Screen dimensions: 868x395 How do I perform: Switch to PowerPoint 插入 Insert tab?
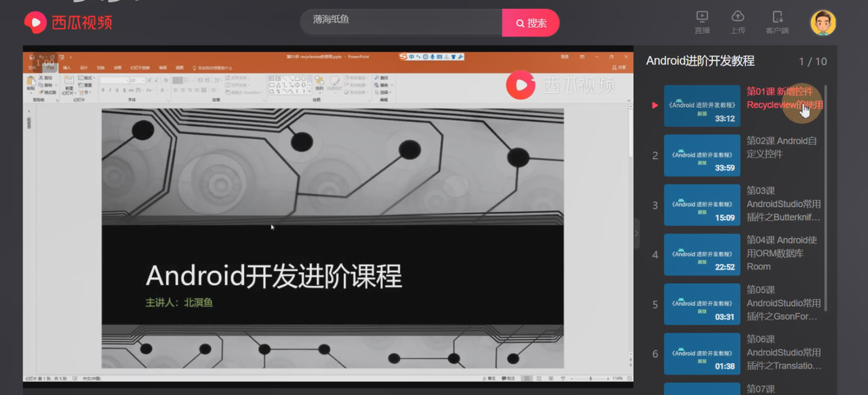pyautogui.click(x=66, y=68)
